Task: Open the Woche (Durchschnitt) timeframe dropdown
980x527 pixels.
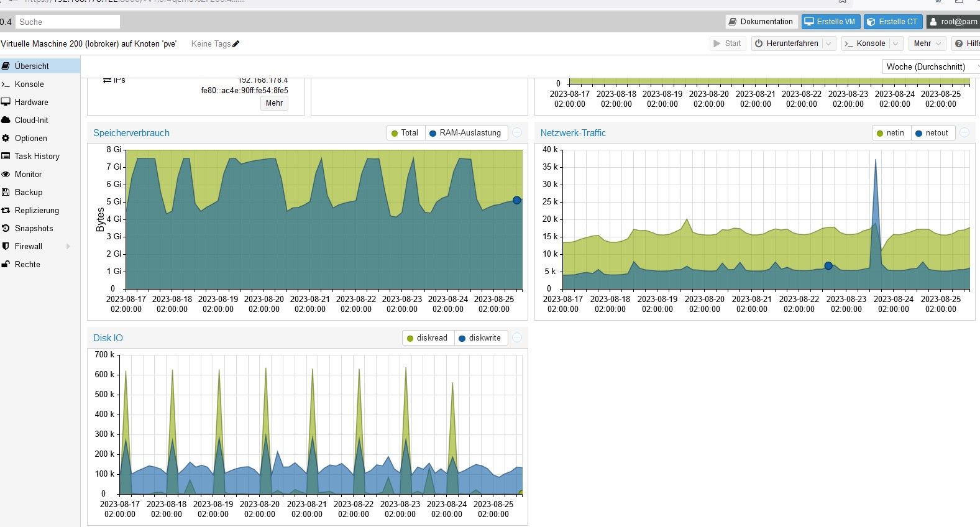Action: 930,66
